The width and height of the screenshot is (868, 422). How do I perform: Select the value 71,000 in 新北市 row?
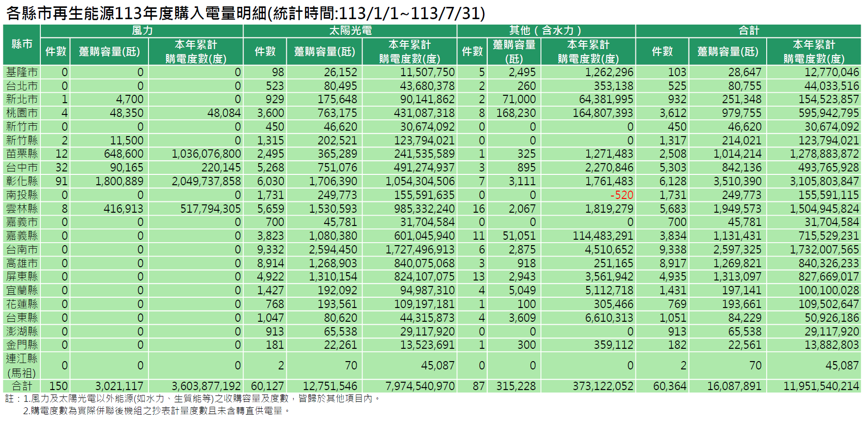(519, 99)
